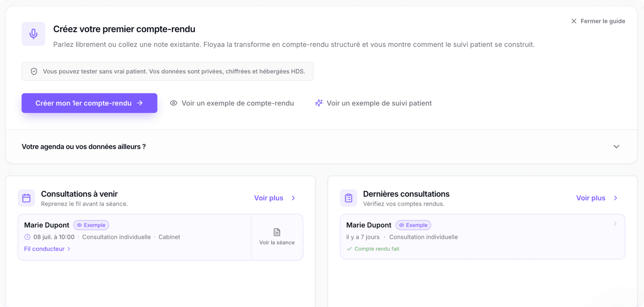The height and width of the screenshot is (307, 644).
Task: Click Voir plus in Consultations à venir
Action: (x=275, y=198)
